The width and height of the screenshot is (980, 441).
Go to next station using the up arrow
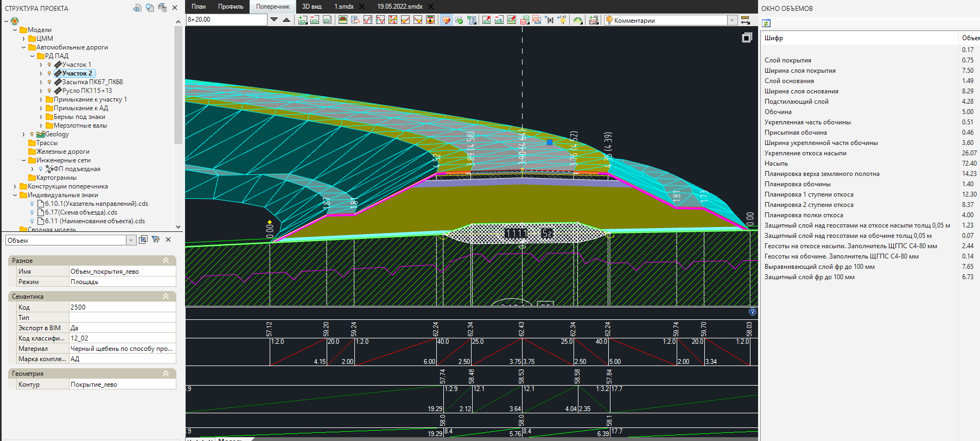pyautogui.click(x=287, y=20)
